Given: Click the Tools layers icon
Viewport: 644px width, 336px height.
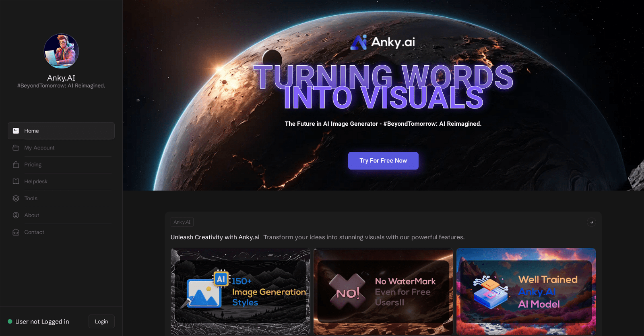Looking at the screenshot, I should [16, 199].
